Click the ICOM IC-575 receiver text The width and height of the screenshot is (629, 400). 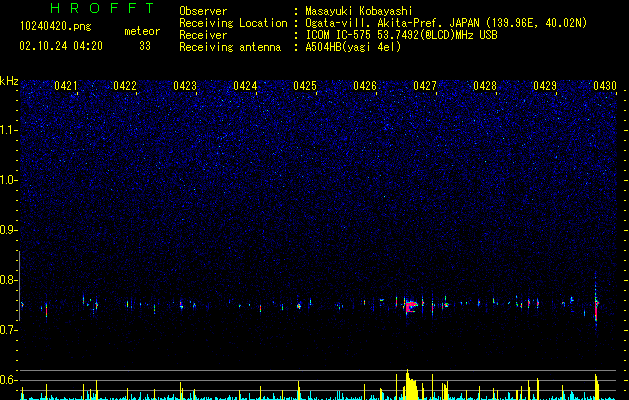(x=401, y=35)
